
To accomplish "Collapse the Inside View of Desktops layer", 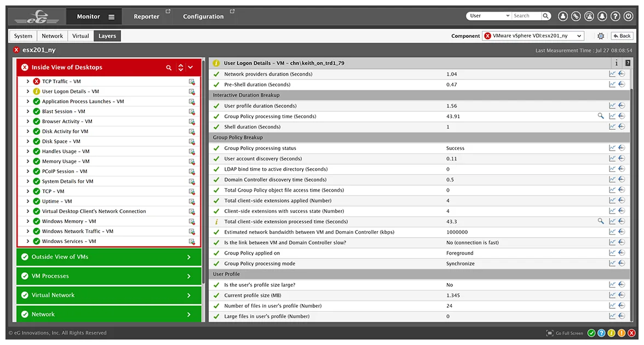I will 191,67.
